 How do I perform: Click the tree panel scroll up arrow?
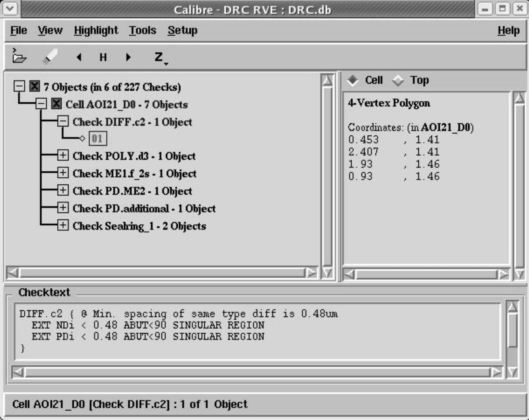pos(327,80)
